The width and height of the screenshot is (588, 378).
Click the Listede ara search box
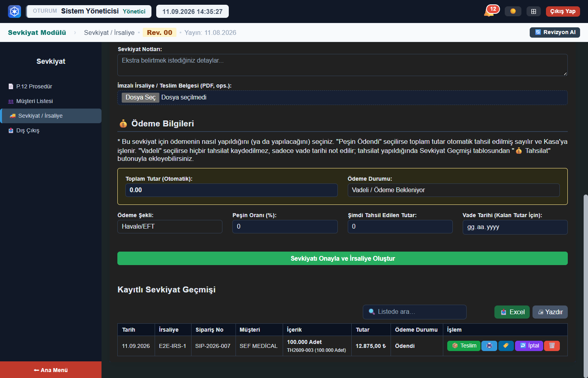415,312
